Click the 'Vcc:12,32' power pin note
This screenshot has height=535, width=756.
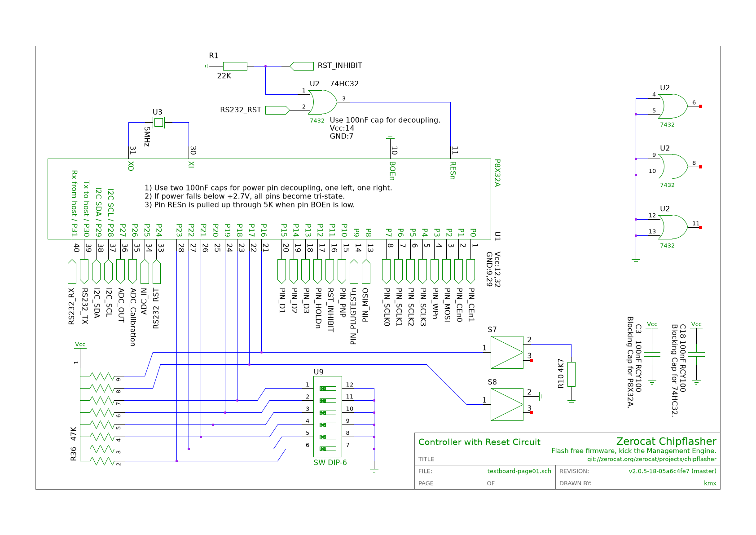tap(497, 270)
